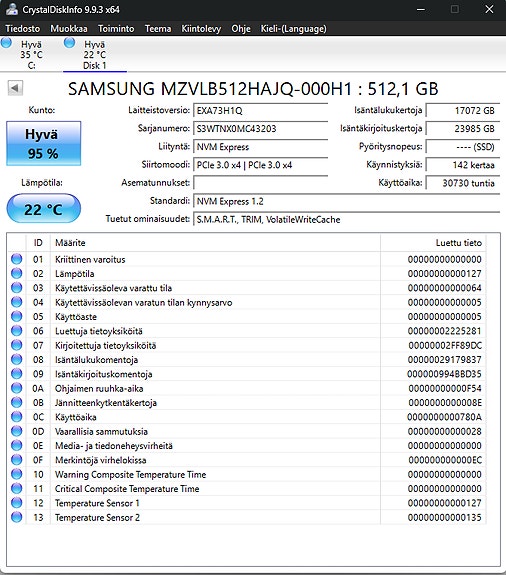Click status orb for Käytettävissäoleva varattu tila
Viewport: 506px width, 575px height.
pos(16,288)
